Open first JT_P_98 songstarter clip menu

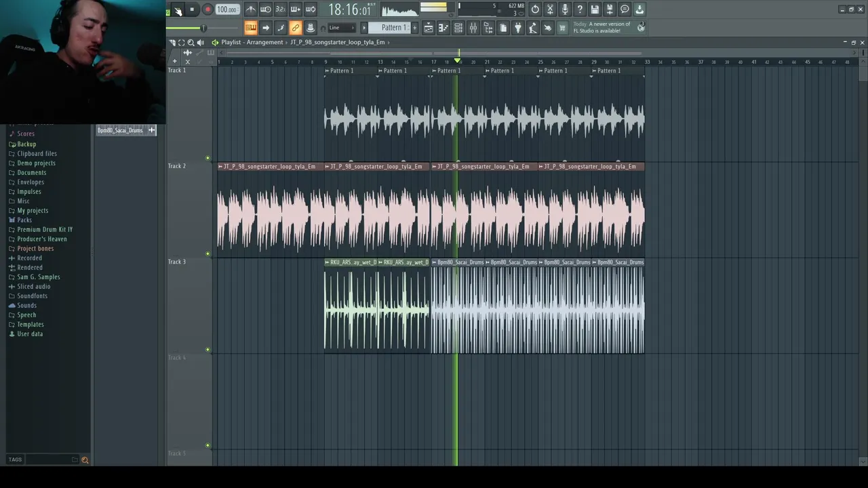click(x=220, y=166)
